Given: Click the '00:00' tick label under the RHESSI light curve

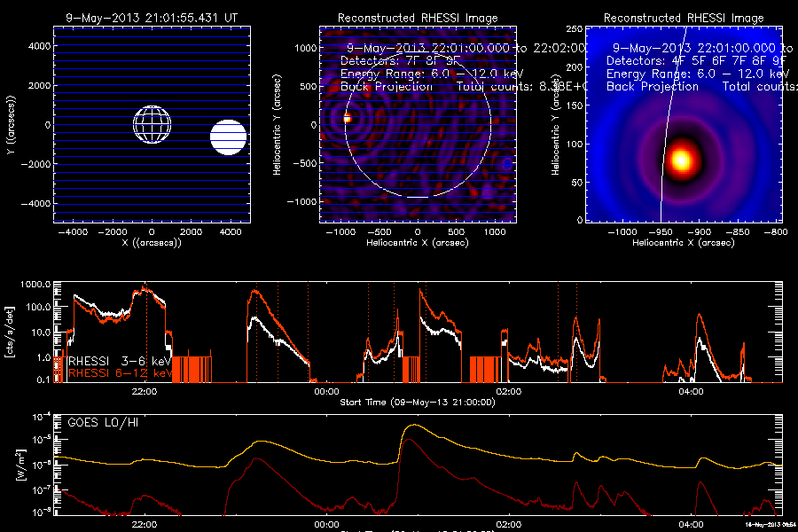Looking at the screenshot, I should (326, 392).
